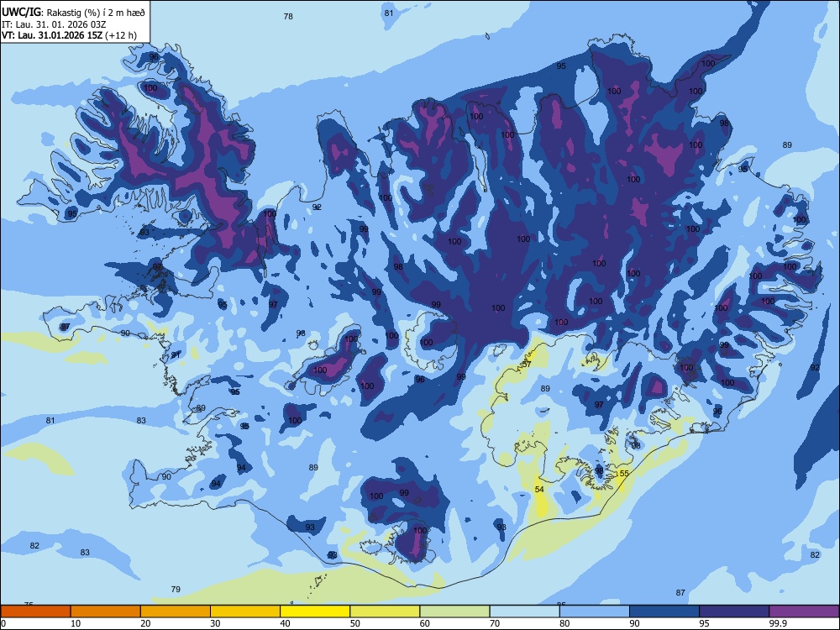Click the '54' value in the yellow area
The width and height of the screenshot is (840, 630).
(539, 489)
